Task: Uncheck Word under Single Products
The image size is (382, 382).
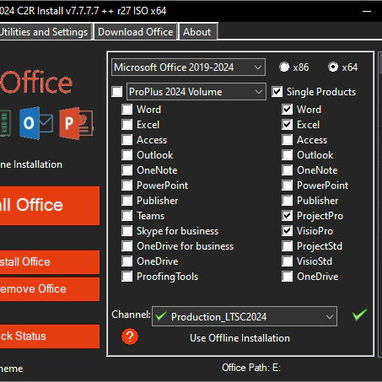Action: pyautogui.click(x=287, y=109)
